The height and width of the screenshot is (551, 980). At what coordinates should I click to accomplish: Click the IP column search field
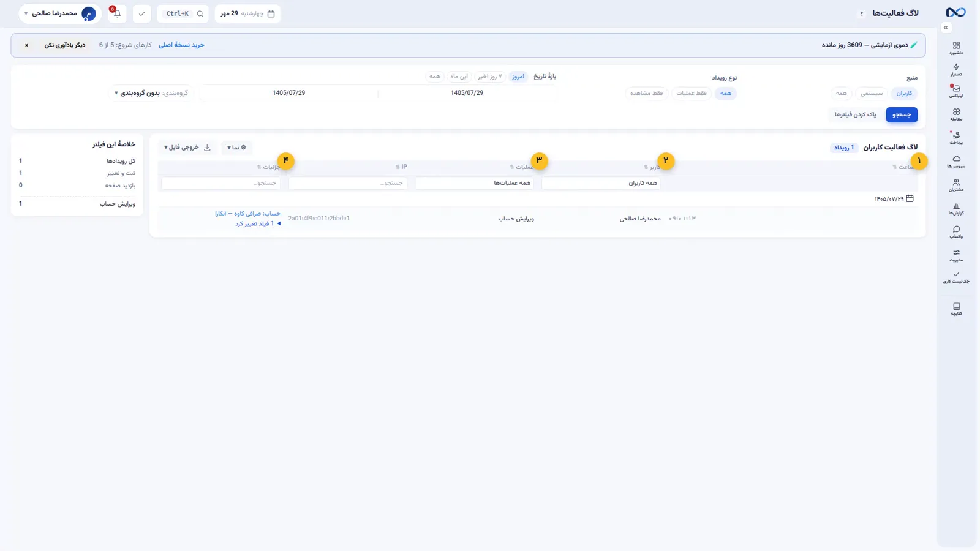(348, 183)
